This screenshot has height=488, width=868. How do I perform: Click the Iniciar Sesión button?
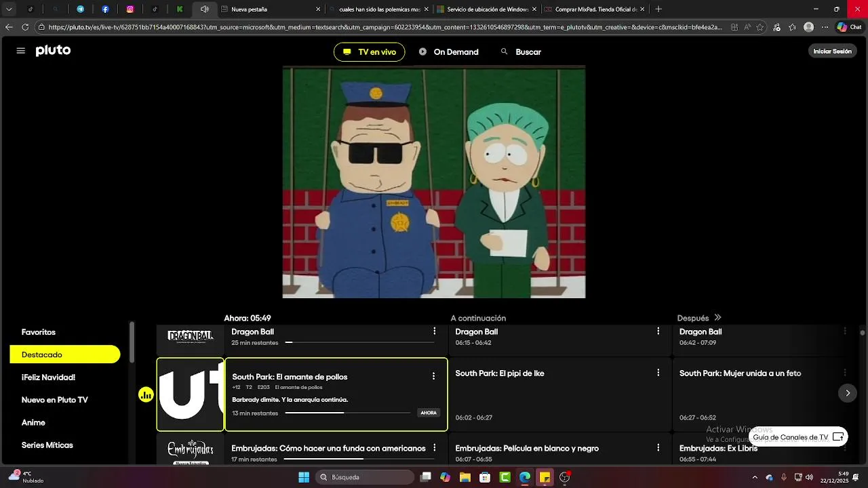coord(832,52)
